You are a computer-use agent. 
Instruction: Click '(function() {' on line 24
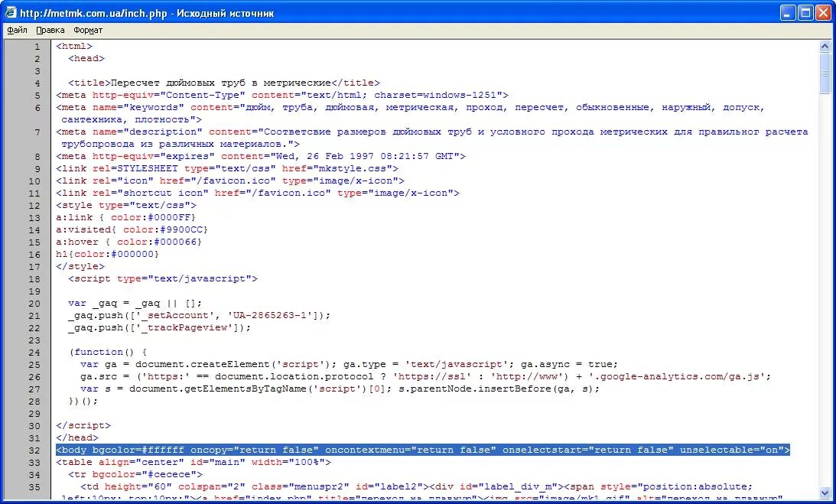tap(108, 353)
